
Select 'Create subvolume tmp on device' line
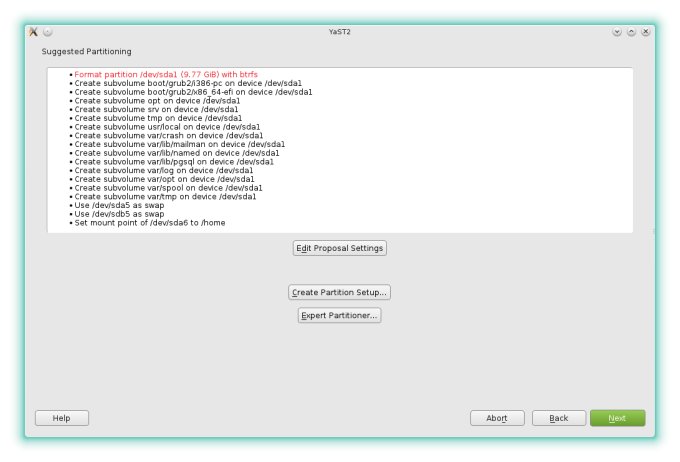tap(158, 118)
